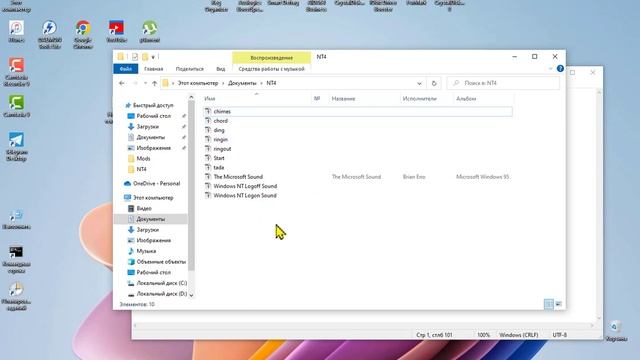Click the Поиск в NT4 search box
The height and width of the screenshot is (360, 640).
coord(503,83)
